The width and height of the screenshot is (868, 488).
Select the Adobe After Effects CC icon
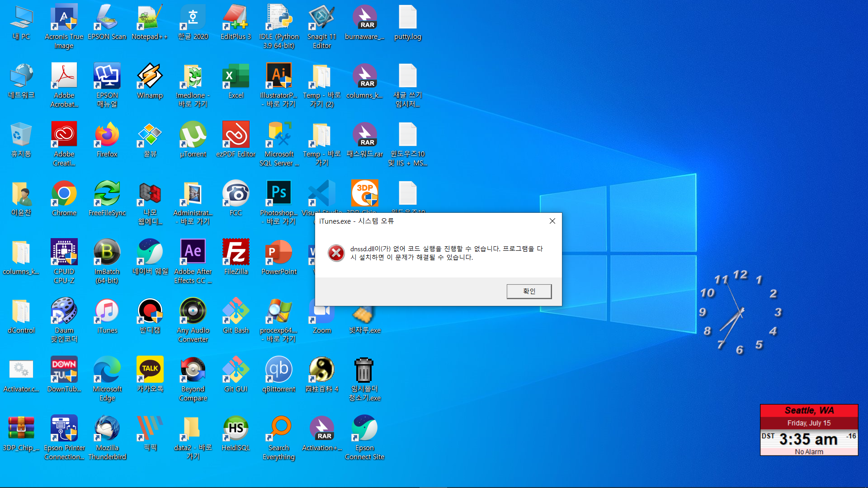pos(193,262)
